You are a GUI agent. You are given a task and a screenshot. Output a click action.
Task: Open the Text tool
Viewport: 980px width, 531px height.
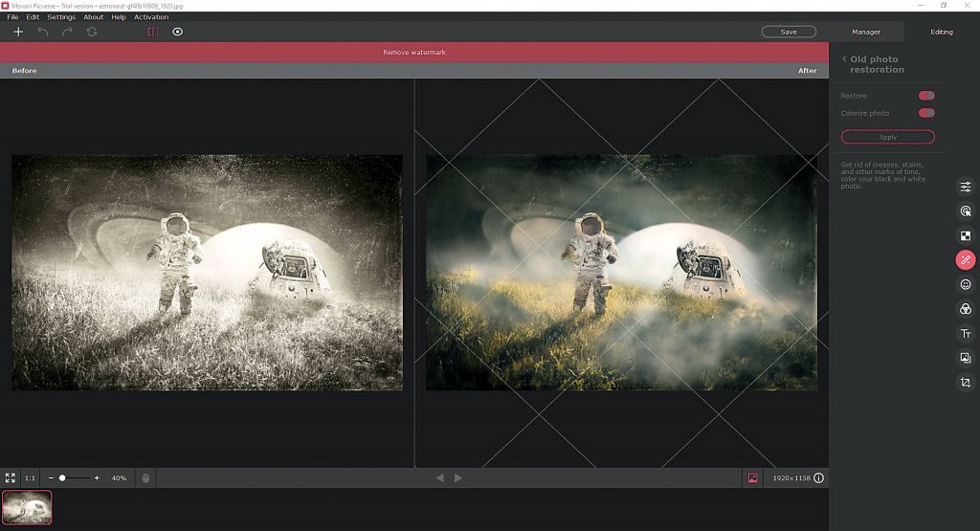pyautogui.click(x=966, y=334)
